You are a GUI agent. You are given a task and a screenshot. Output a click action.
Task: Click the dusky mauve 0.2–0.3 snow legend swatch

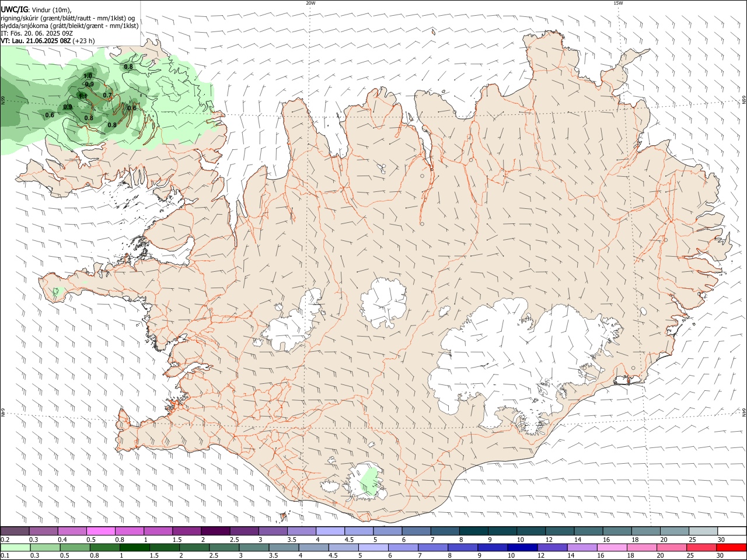coord(15,531)
